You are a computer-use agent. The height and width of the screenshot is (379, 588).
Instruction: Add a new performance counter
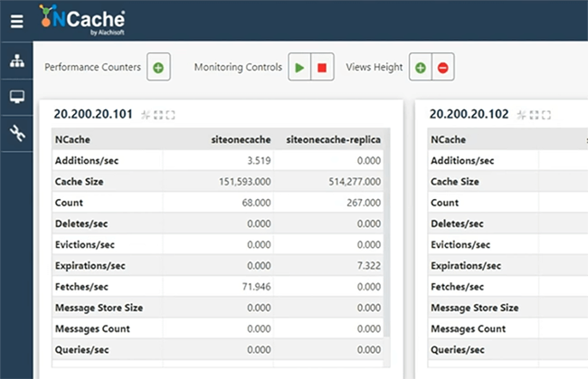click(158, 67)
